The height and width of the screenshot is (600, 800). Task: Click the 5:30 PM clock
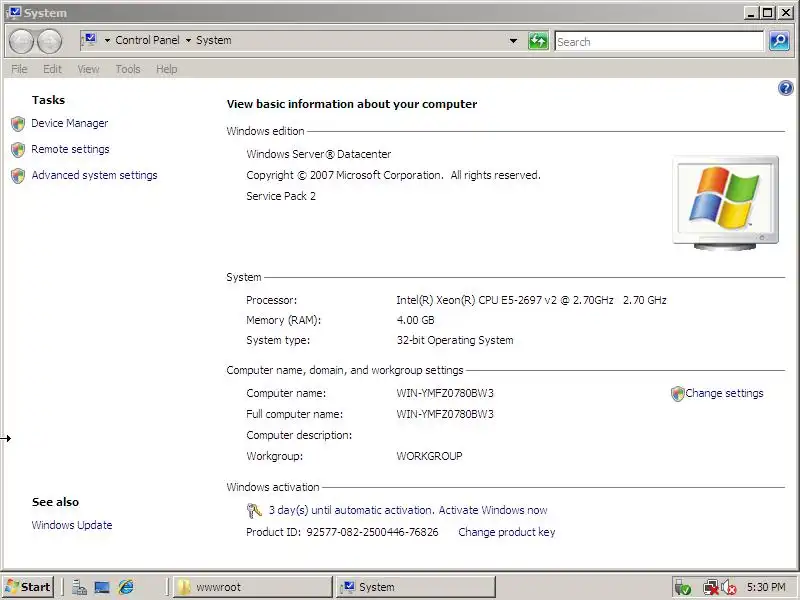[766, 587]
